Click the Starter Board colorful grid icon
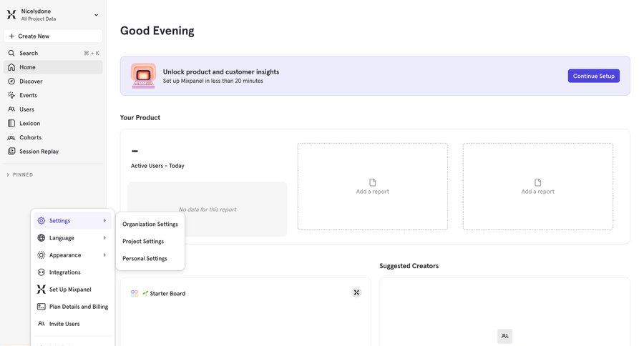Viewport: 644px width, 346px height. coord(135,293)
